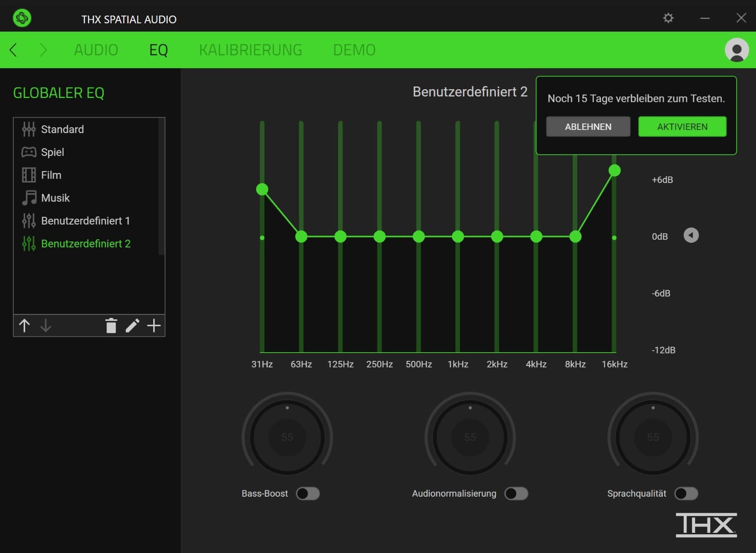Viewport: 756px width, 553px height.
Task: Click the "+6dB" scale label
Action: pos(662,180)
